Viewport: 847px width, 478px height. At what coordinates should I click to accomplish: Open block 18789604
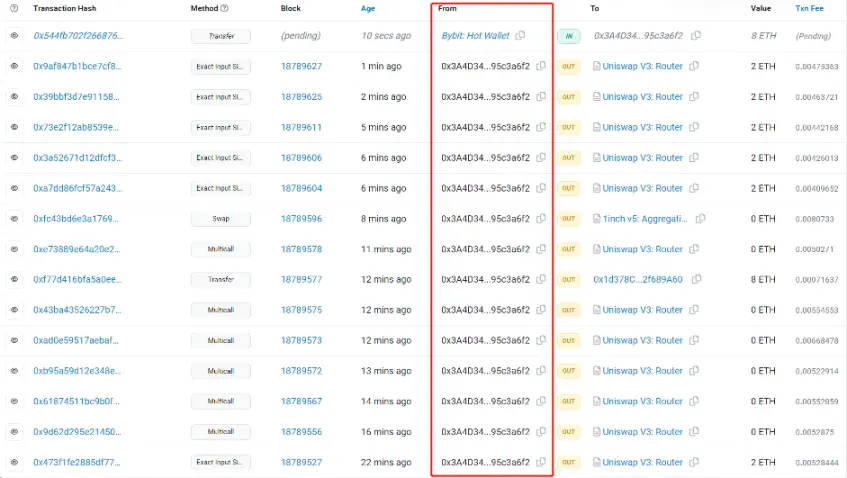click(x=301, y=188)
